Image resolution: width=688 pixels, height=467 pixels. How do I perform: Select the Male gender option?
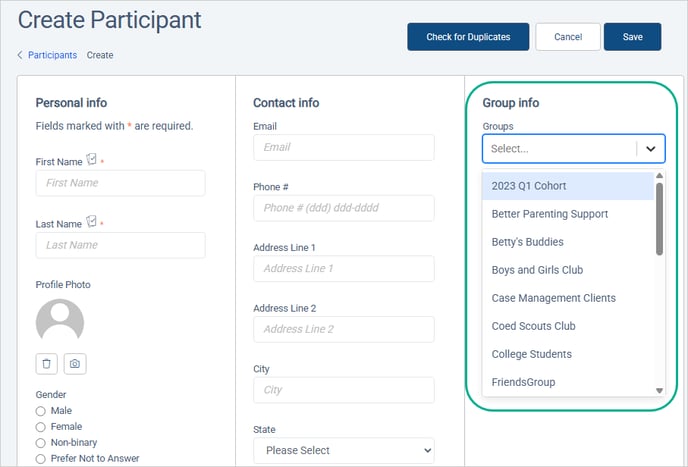point(41,411)
